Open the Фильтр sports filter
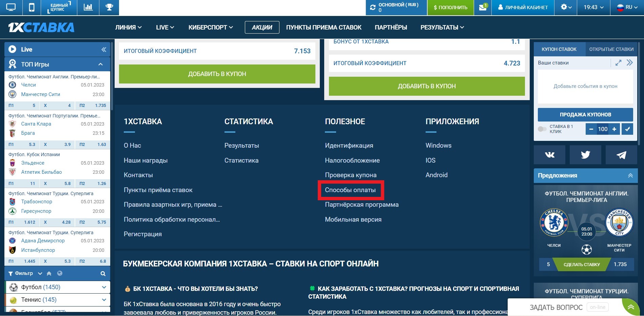Screen dimensions: 644x316 (x=21, y=273)
